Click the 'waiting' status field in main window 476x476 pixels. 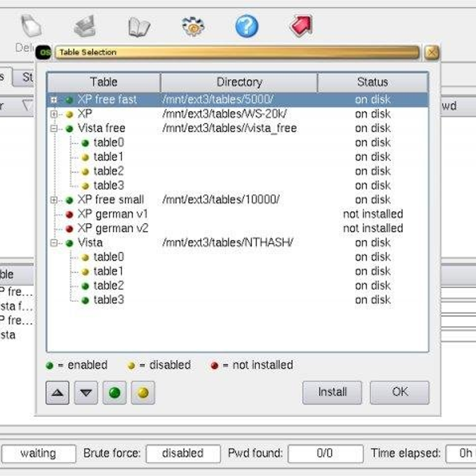pyautogui.click(x=38, y=453)
